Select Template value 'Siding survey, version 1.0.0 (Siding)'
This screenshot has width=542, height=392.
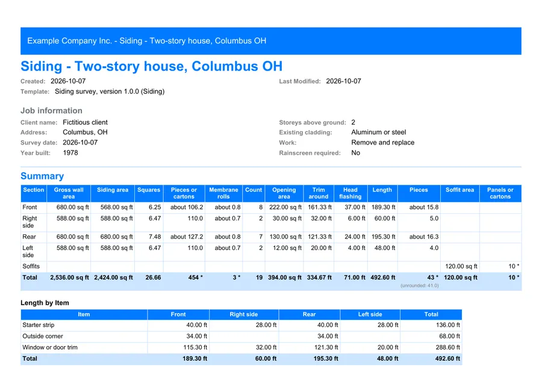pos(110,92)
